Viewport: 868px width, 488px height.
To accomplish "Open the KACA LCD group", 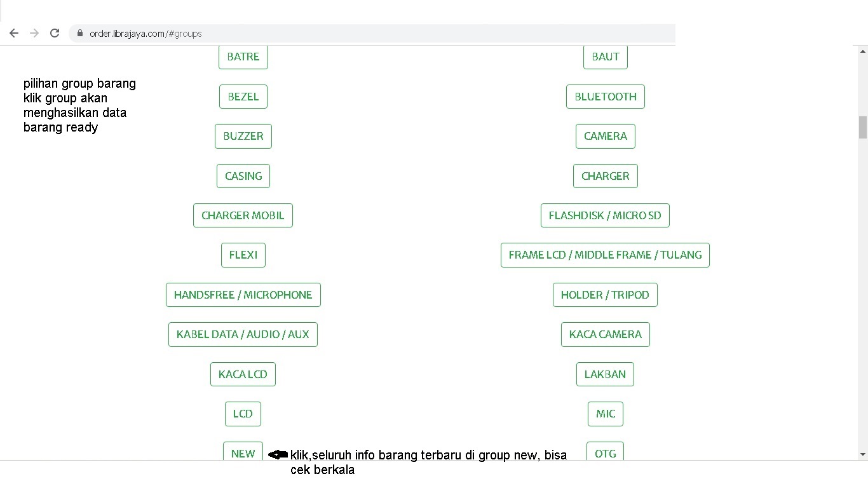I will coord(243,374).
